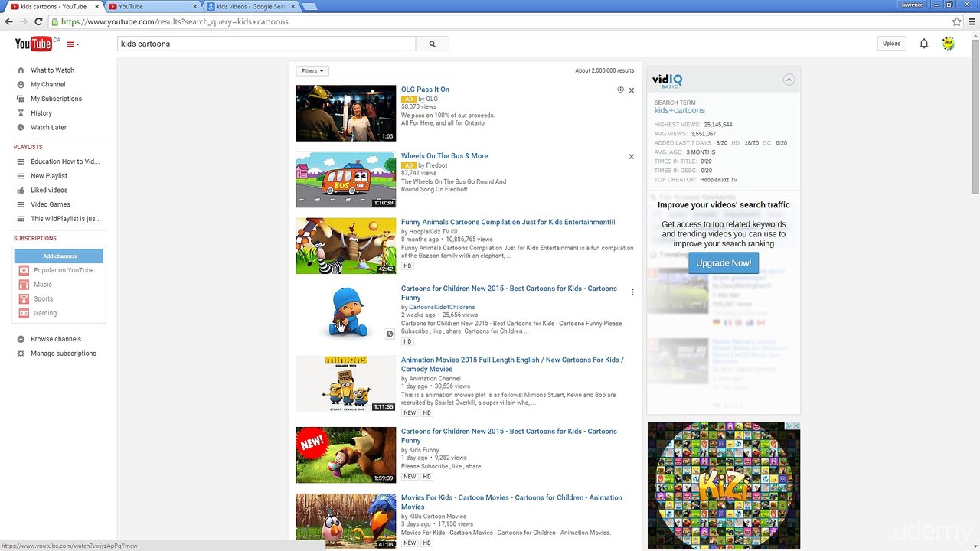
Task: Click Upgrade Now! in vidIQ
Action: [x=724, y=262]
